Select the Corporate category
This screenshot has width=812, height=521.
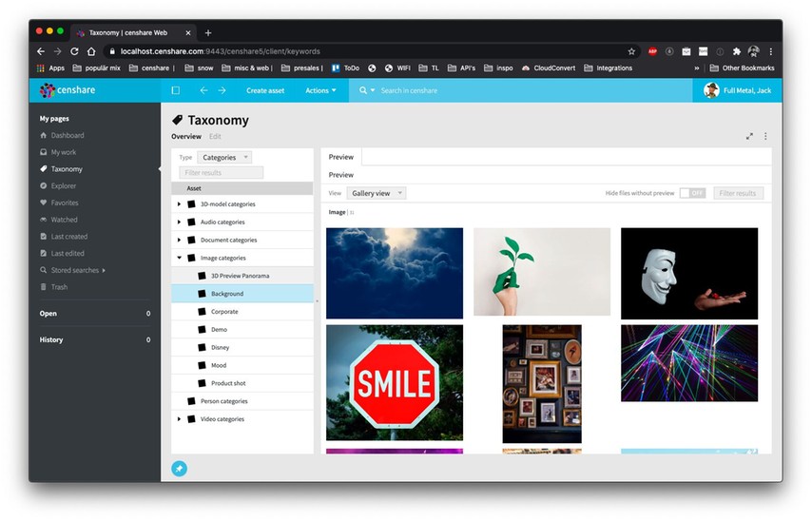224,312
